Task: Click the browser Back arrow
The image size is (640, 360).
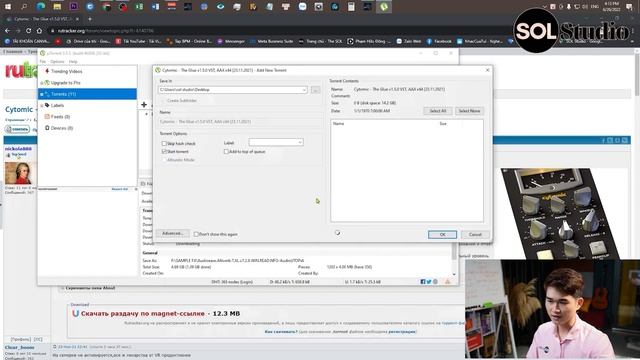Action: [7, 31]
